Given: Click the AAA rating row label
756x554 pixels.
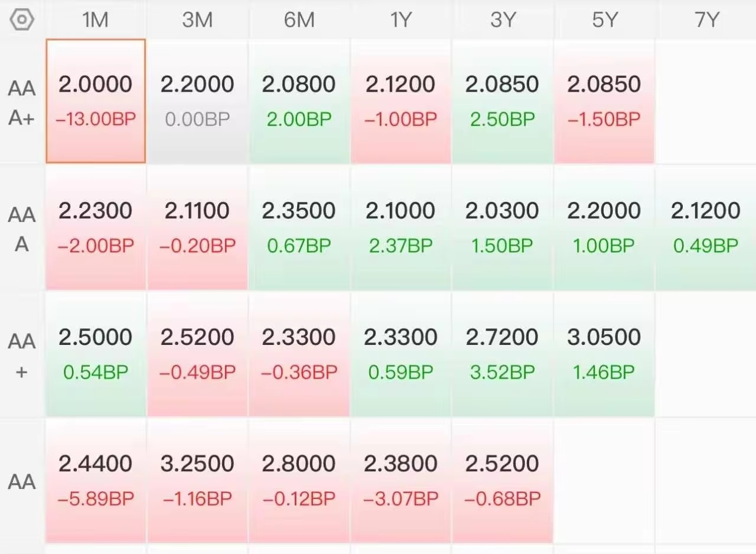Looking at the screenshot, I should 22,229.
